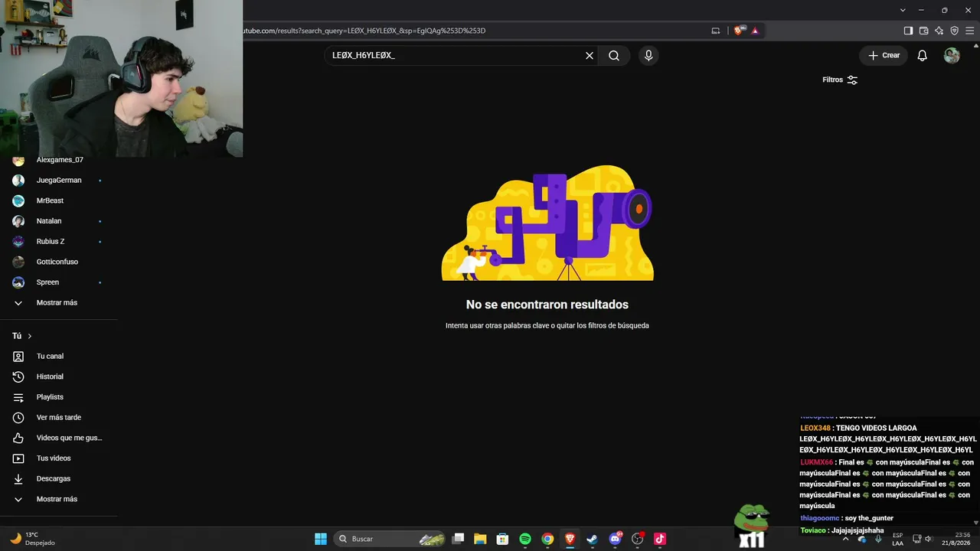Start voice search with the microphone icon
The image size is (980, 551).
click(648, 55)
